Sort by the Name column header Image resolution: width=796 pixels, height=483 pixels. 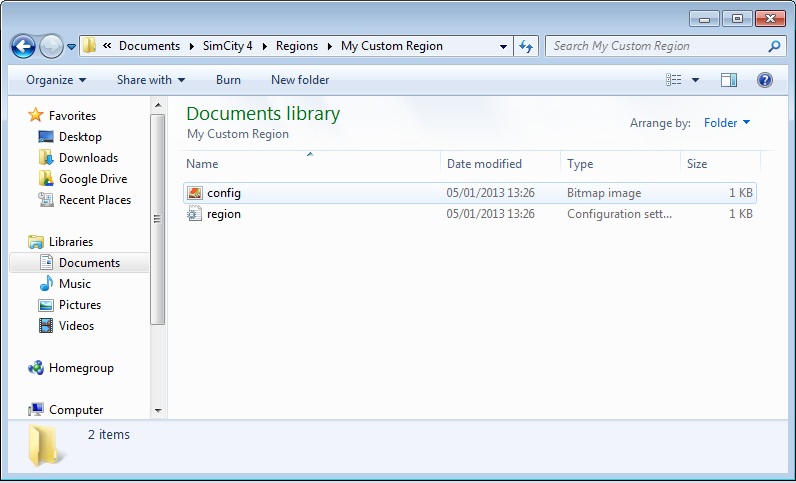pyautogui.click(x=311, y=164)
